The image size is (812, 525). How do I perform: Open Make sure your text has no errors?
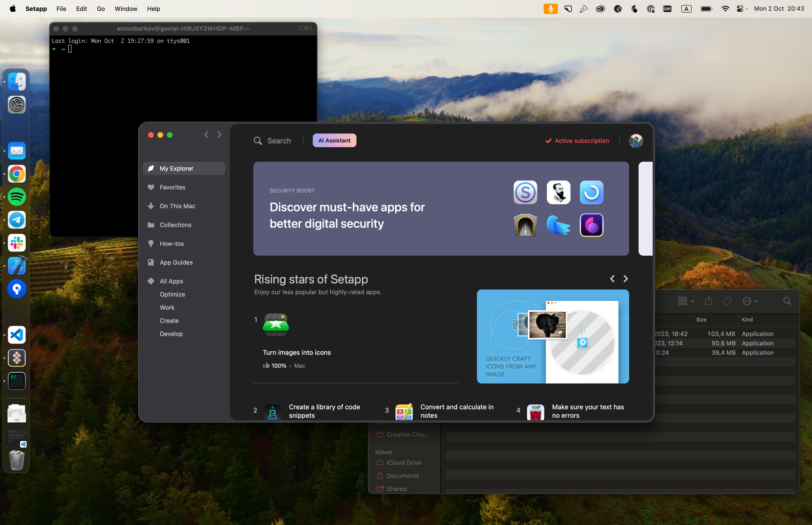coord(588,411)
